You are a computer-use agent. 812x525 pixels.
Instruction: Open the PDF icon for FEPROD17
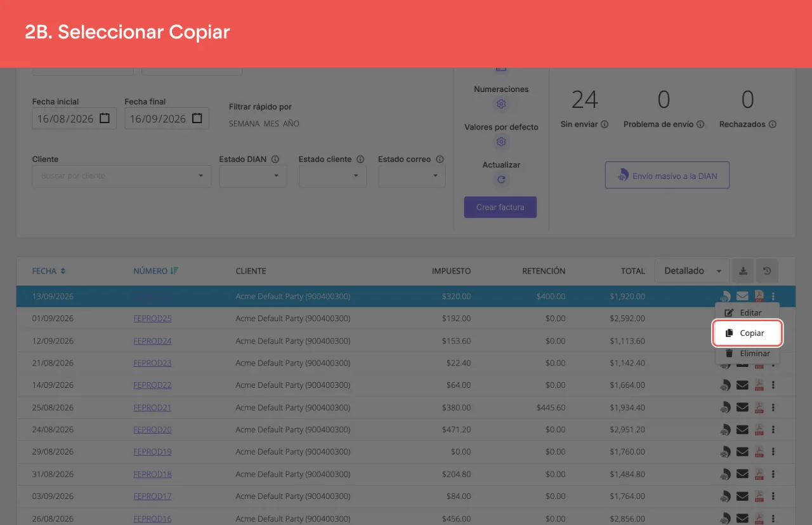pos(759,496)
